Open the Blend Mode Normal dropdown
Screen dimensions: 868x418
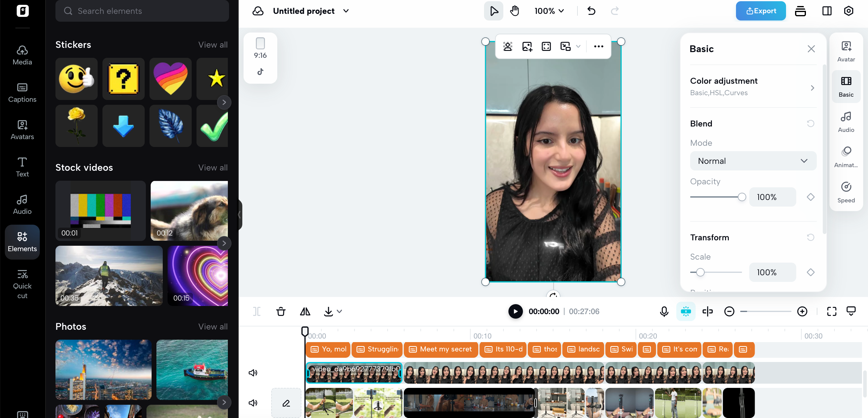coord(753,161)
